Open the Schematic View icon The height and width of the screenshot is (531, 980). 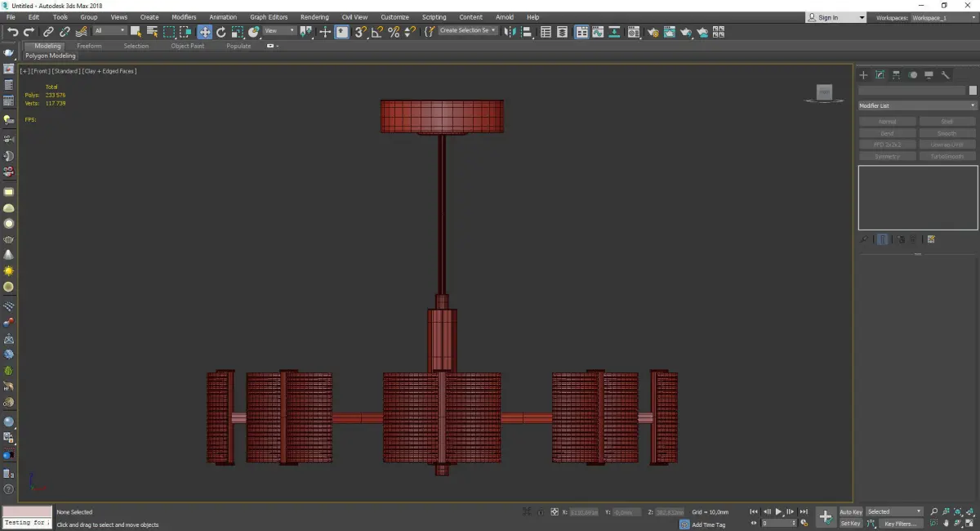point(614,32)
